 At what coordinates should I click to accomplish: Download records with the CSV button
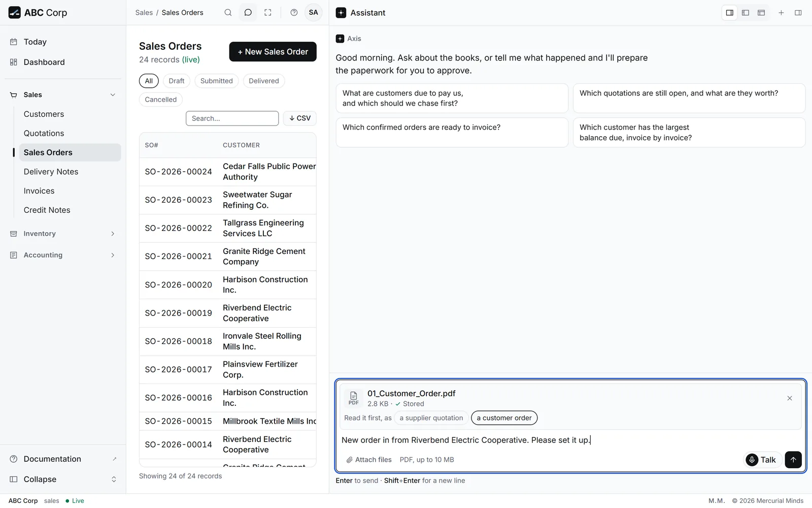[x=300, y=118]
